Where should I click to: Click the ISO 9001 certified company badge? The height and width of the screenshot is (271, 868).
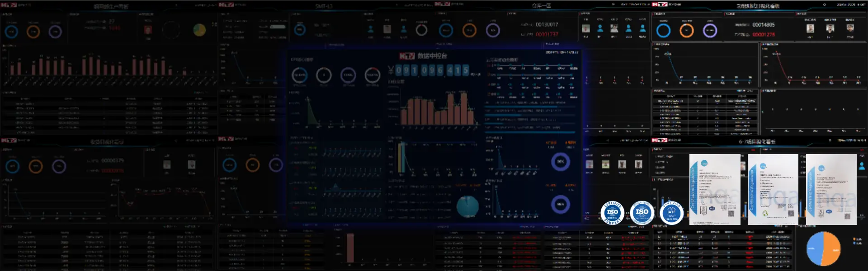(x=613, y=213)
